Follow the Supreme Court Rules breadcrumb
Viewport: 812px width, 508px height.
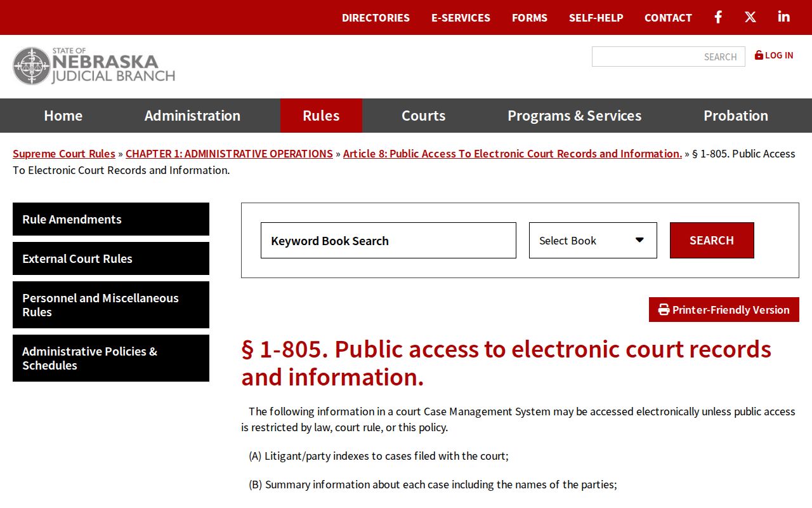pyautogui.click(x=64, y=154)
